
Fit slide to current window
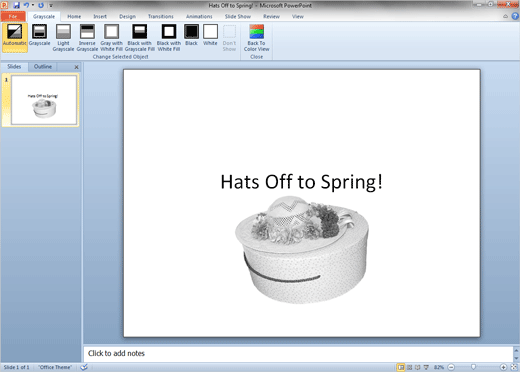click(514, 367)
